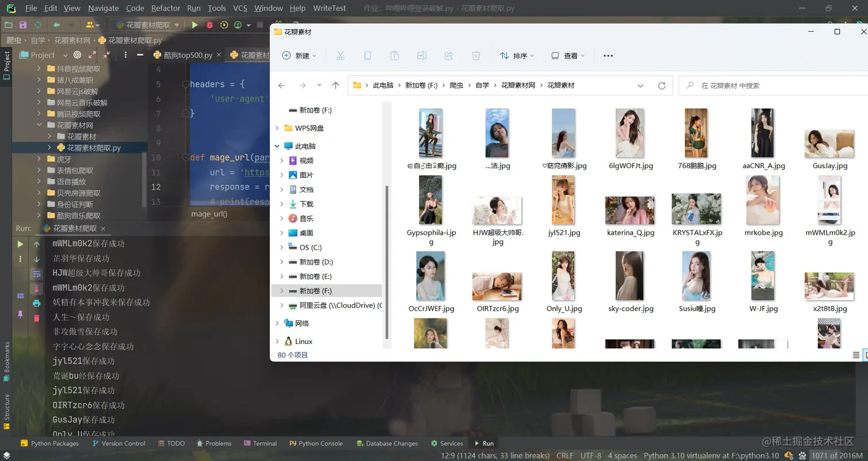868x461 pixels.
Task: Clear Run console with the trash icon
Action: tap(37, 317)
